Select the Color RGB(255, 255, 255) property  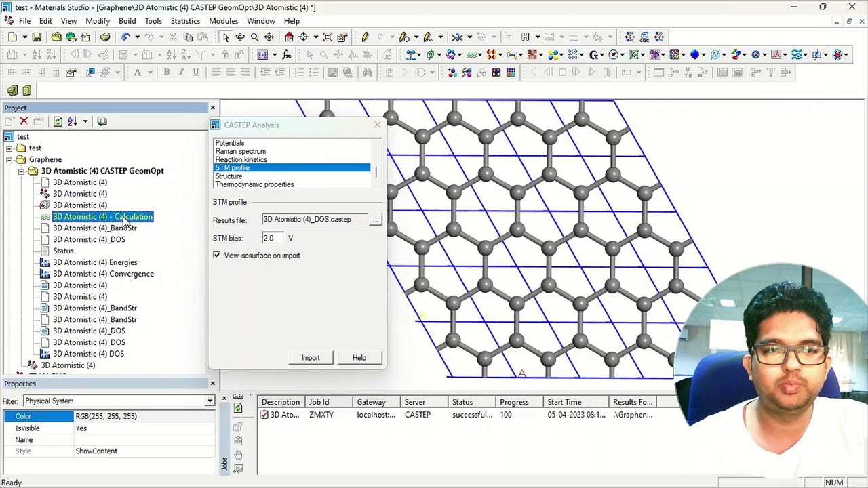point(108,416)
